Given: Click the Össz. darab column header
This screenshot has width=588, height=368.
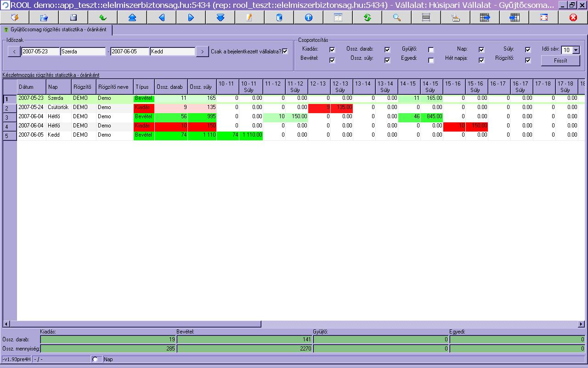Looking at the screenshot, I should (171, 86).
